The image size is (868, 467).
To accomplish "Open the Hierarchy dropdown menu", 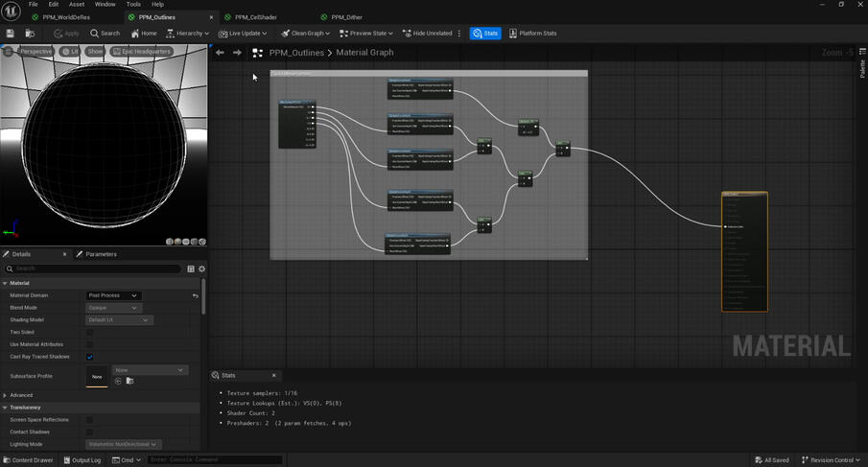I will (187, 34).
